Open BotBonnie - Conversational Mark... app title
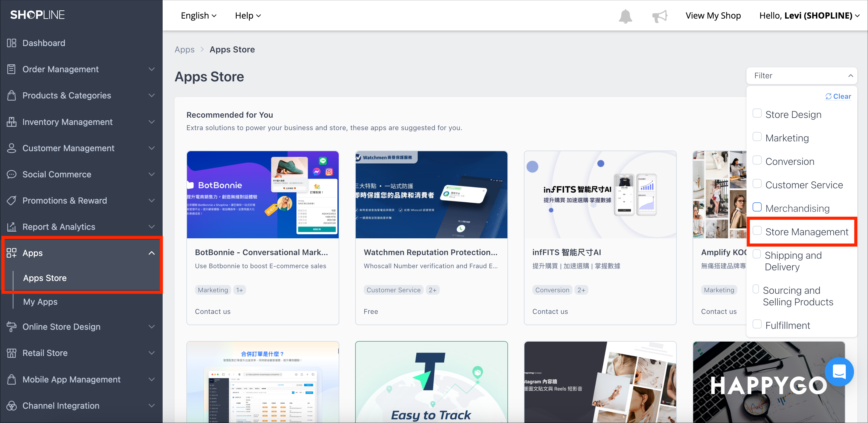The image size is (868, 423). coord(261,252)
